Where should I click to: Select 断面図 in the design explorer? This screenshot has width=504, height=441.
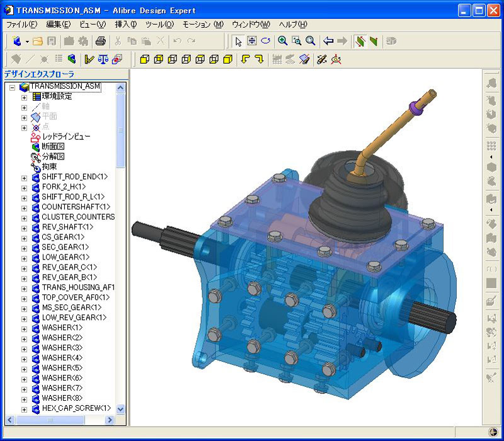53,147
